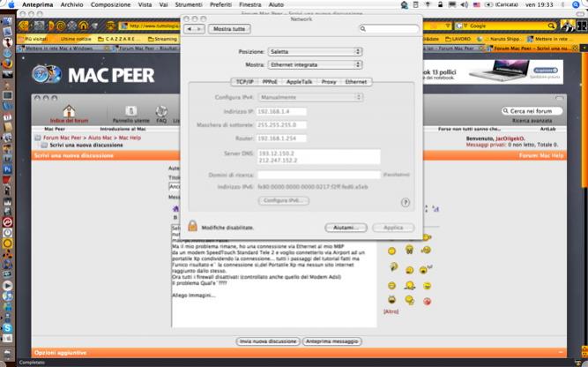Click the magnifier in Google search box
The width and height of the screenshot is (588, 367).
[x=551, y=26]
